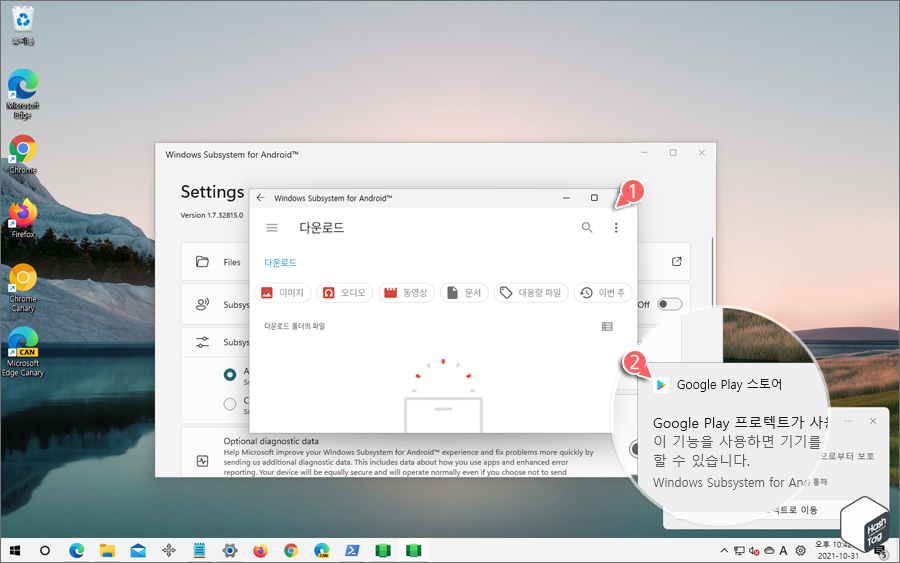This screenshot has width=900, height=563.
Task: Maximize the Settings window
Action: (x=673, y=153)
